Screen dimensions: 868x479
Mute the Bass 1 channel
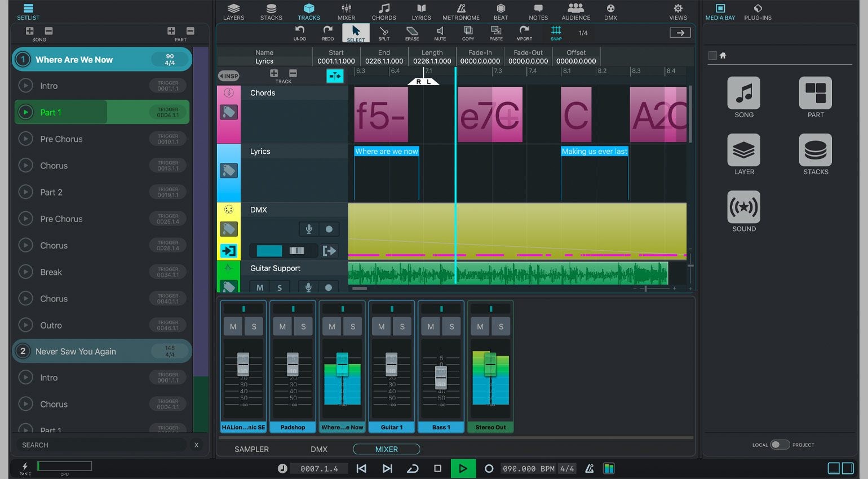pyautogui.click(x=431, y=326)
